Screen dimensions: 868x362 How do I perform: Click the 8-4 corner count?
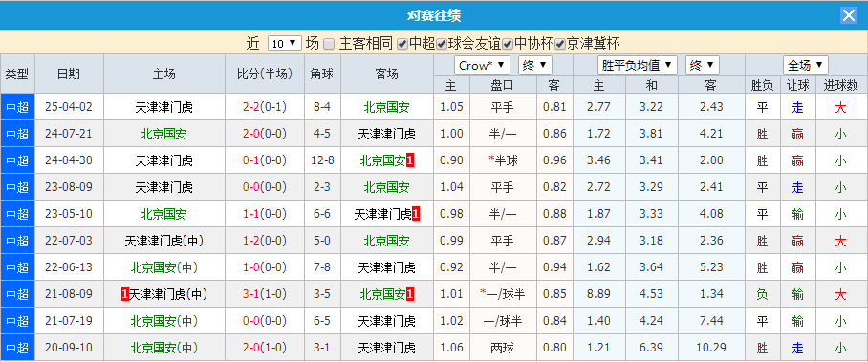point(321,107)
